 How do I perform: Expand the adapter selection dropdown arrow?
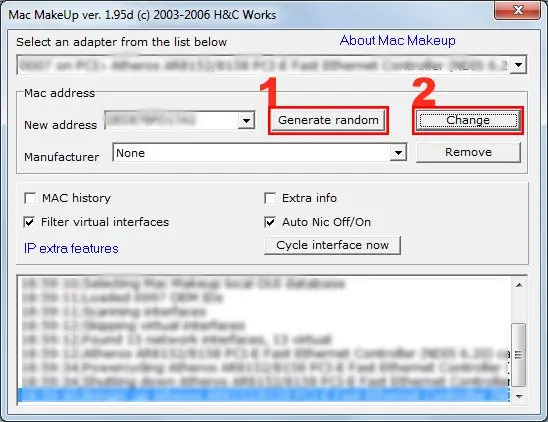point(519,65)
